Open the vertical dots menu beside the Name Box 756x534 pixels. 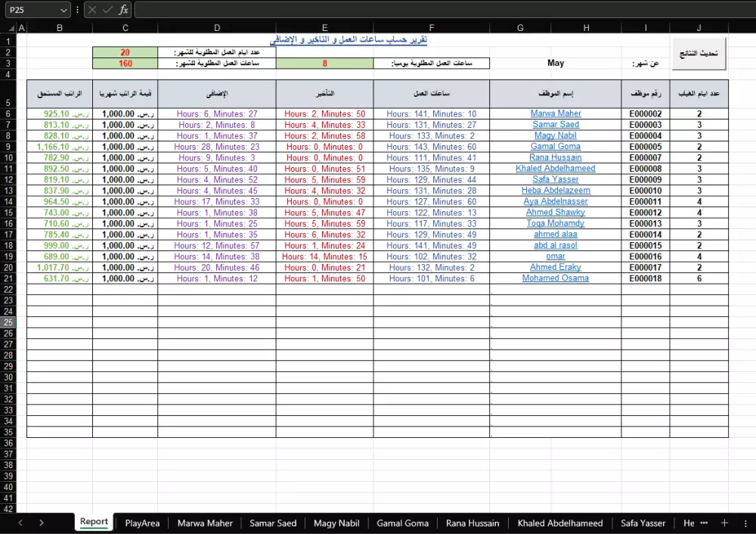click(x=79, y=10)
